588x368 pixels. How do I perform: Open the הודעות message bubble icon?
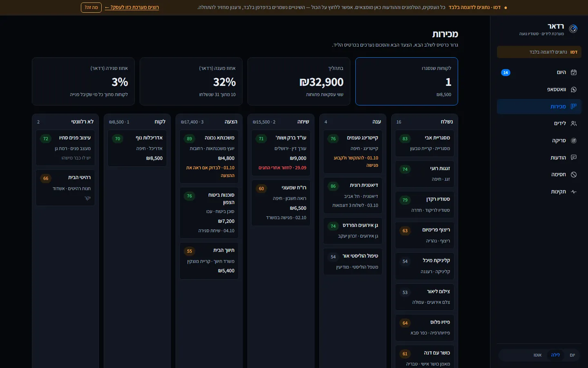click(x=573, y=157)
